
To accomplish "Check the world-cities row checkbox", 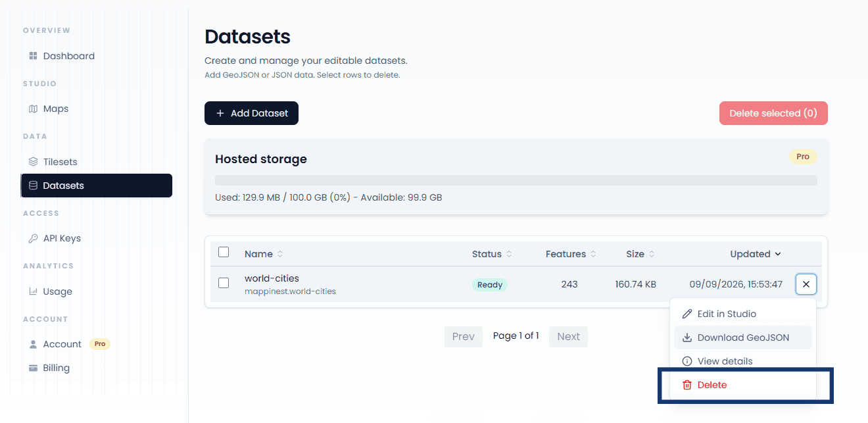I will (x=224, y=283).
